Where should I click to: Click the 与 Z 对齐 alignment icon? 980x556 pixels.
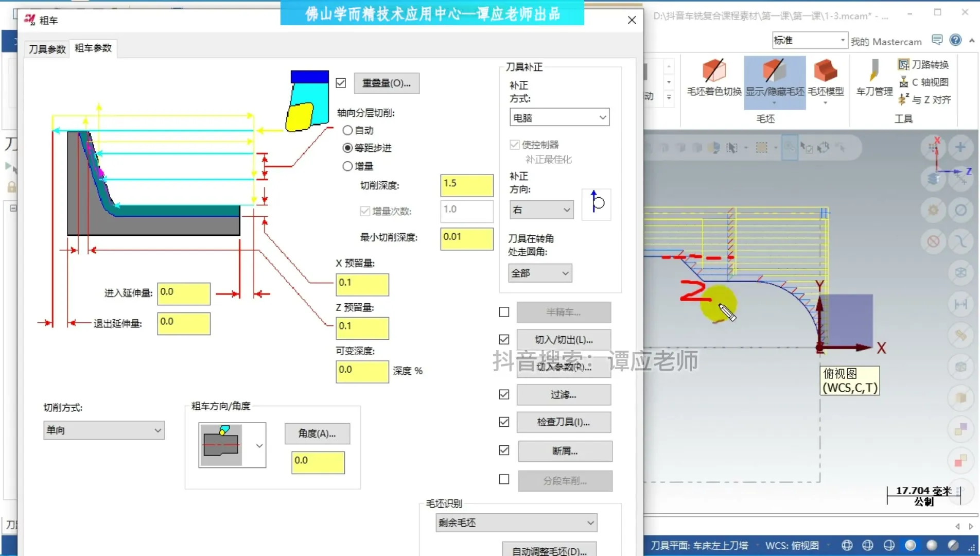coord(925,100)
